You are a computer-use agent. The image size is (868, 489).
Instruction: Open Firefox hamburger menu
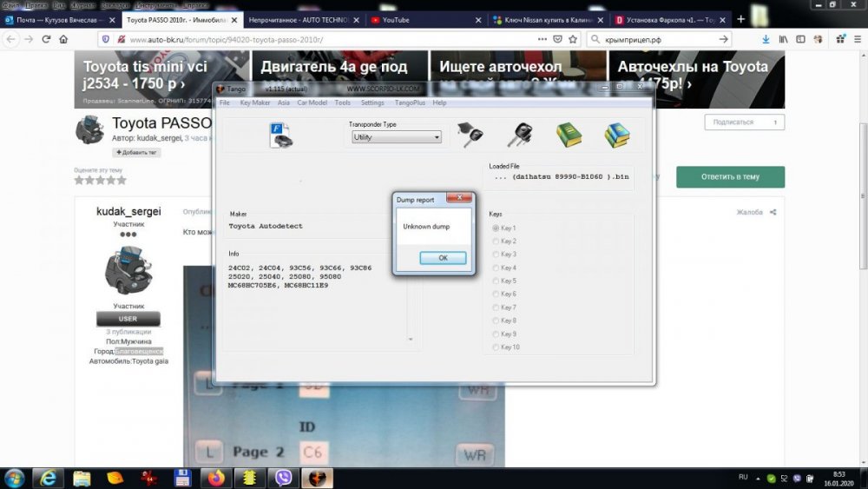coord(858,39)
